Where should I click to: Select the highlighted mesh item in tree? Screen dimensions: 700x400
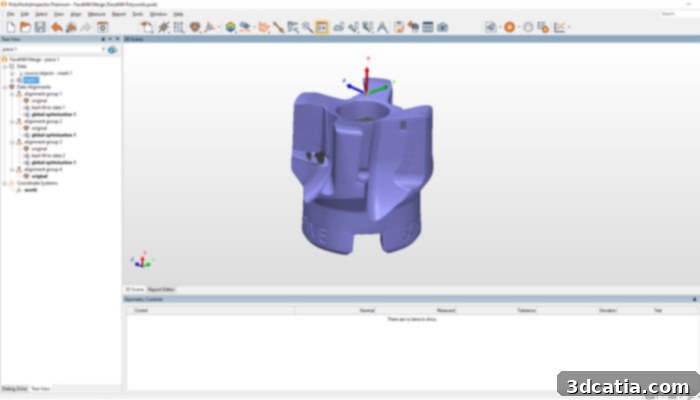pyautogui.click(x=31, y=80)
